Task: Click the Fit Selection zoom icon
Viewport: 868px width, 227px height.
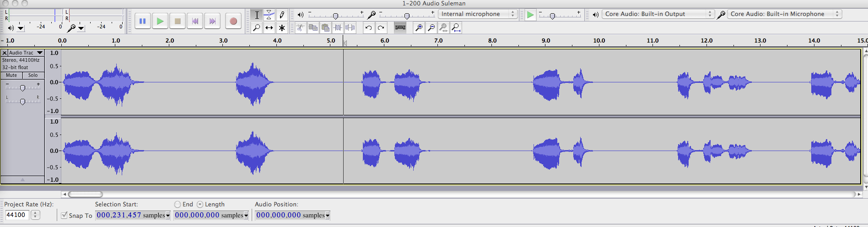Action: click(443, 27)
